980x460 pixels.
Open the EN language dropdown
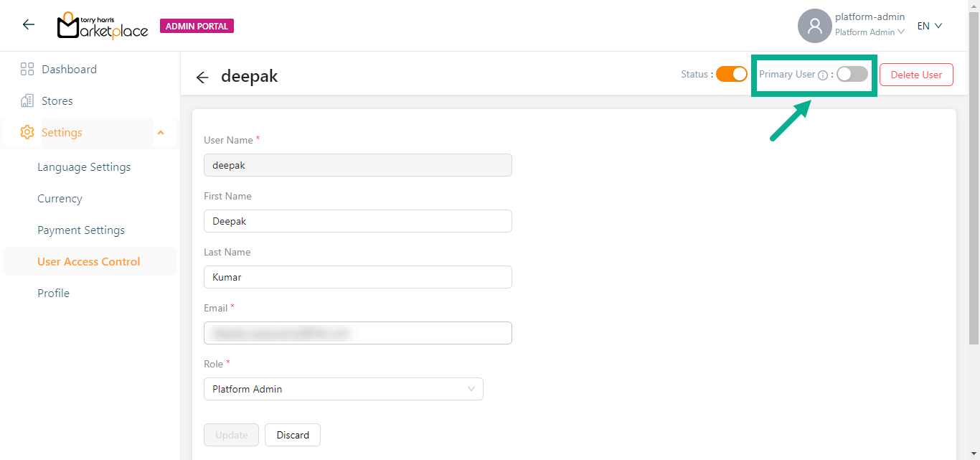929,26
